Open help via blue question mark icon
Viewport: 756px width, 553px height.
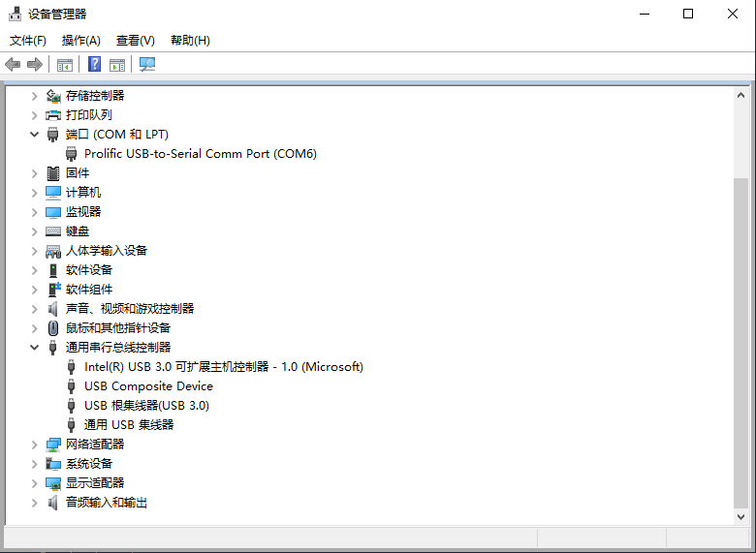94,65
